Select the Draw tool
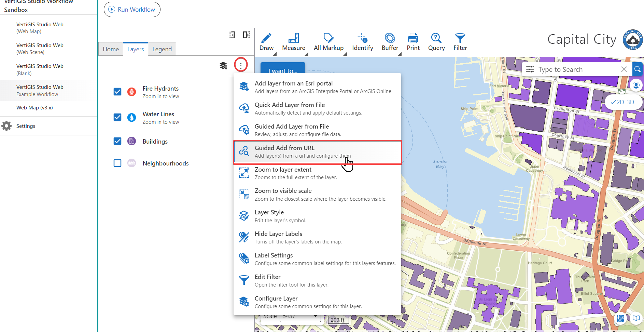The image size is (644, 332). click(266, 42)
